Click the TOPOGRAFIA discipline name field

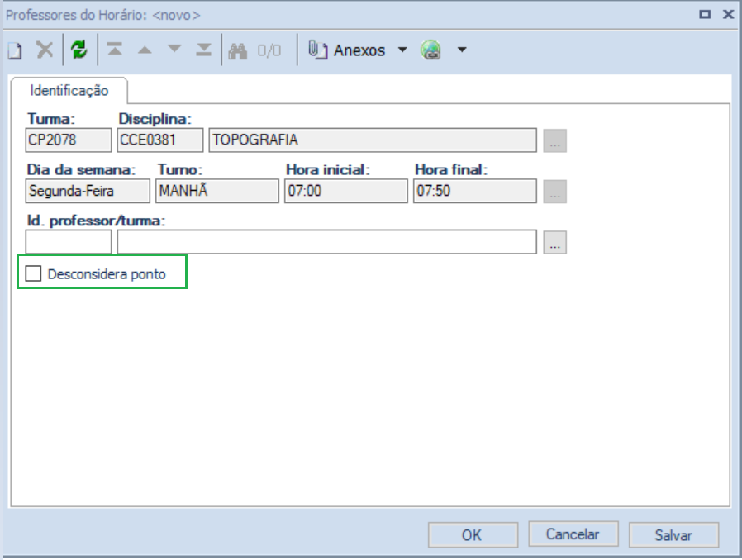(x=373, y=140)
